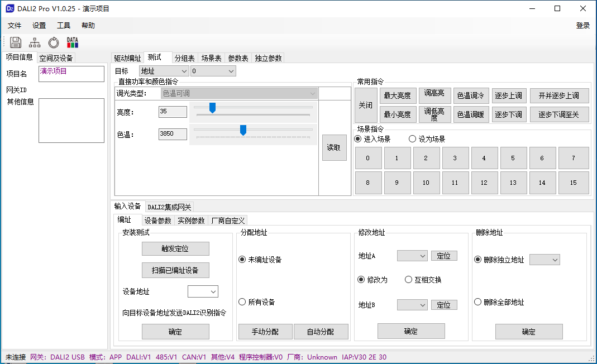597x364 pixels.
Task: Switch to the 场景表 tab
Action: tap(211, 58)
